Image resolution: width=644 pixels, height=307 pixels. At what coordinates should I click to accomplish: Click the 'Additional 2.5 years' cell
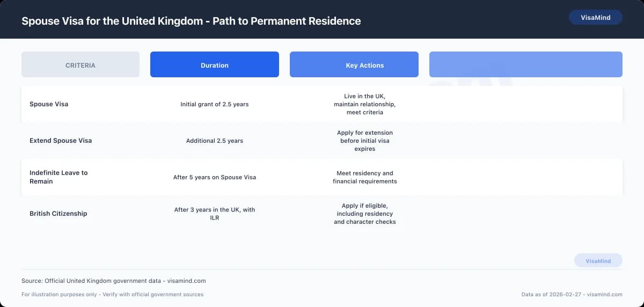(215, 141)
